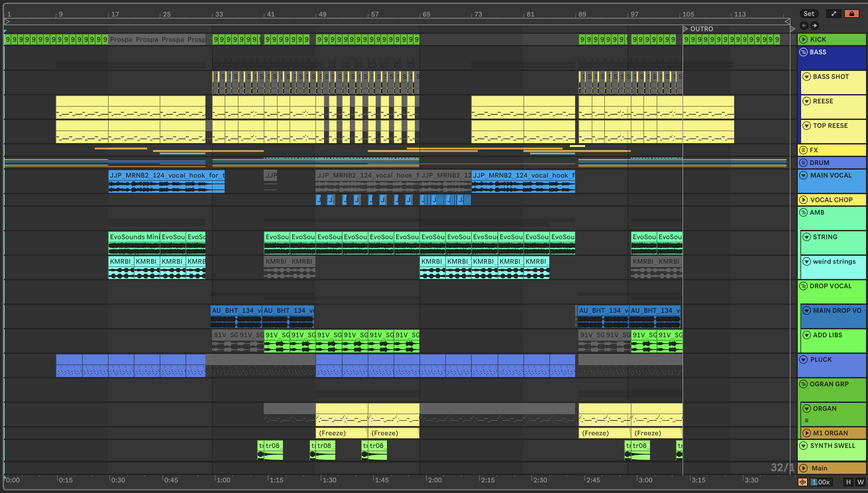Click the Set locator button

coord(809,14)
